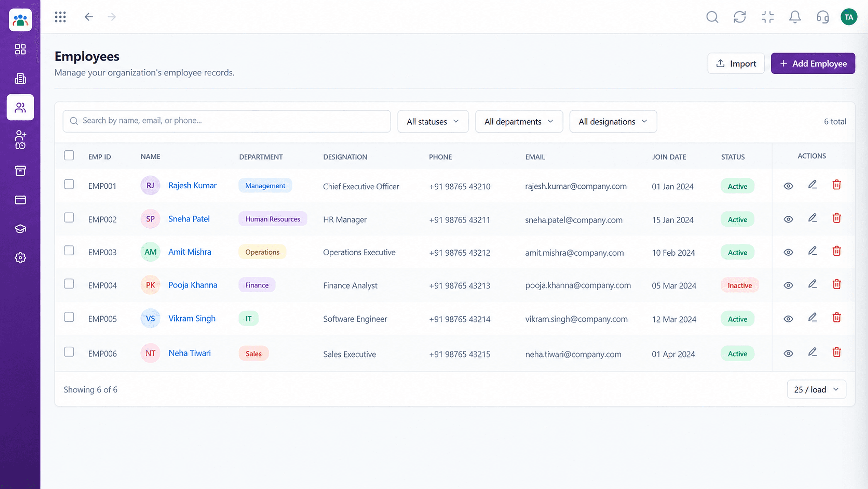The width and height of the screenshot is (868, 489).
Task: Click the Import button
Action: pyautogui.click(x=736, y=63)
